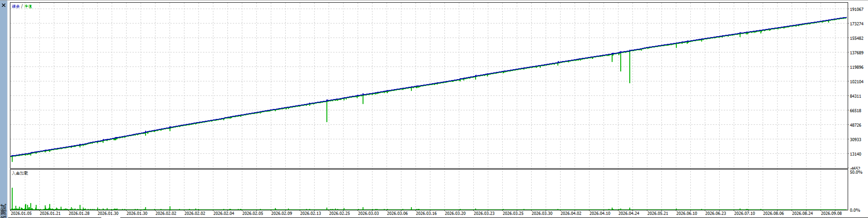Click the vertical 测试 panel title
This screenshot has width=868, height=218.
tap(4, 211)
